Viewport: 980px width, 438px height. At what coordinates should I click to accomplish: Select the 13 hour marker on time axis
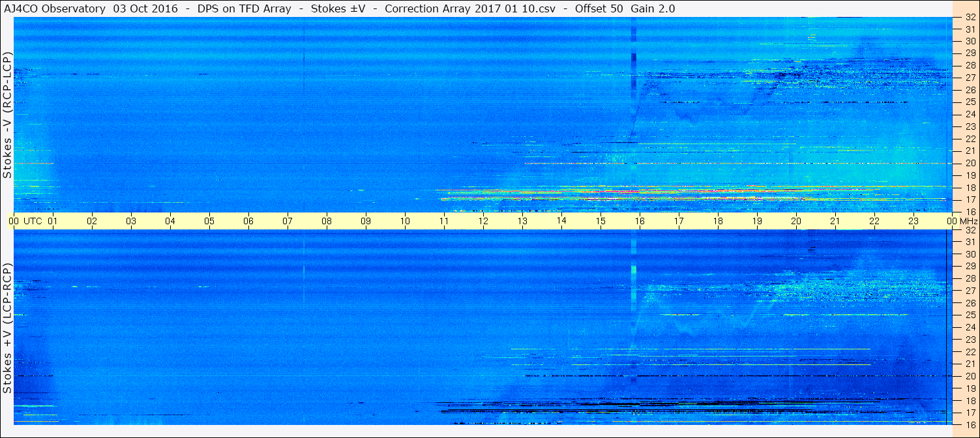click(522, 221)
